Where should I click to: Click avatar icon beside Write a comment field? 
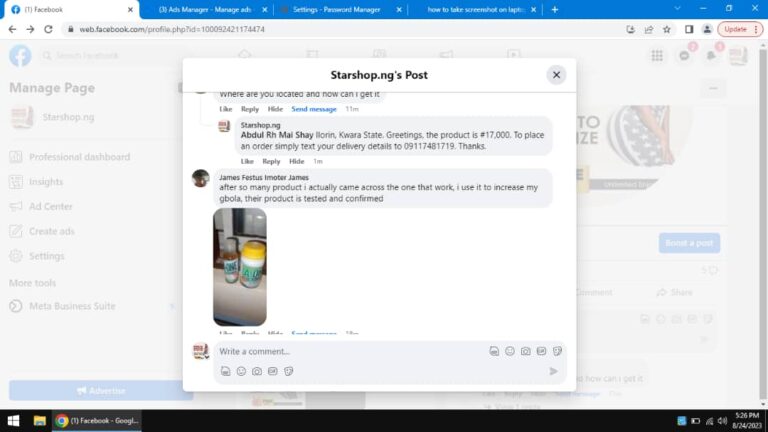tap(494, 351)
